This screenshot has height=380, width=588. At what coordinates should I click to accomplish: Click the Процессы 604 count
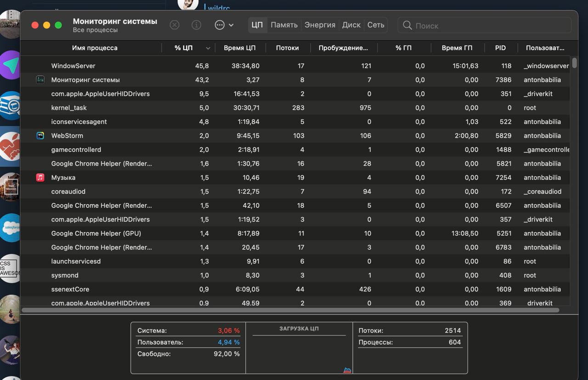click(455, 342)
